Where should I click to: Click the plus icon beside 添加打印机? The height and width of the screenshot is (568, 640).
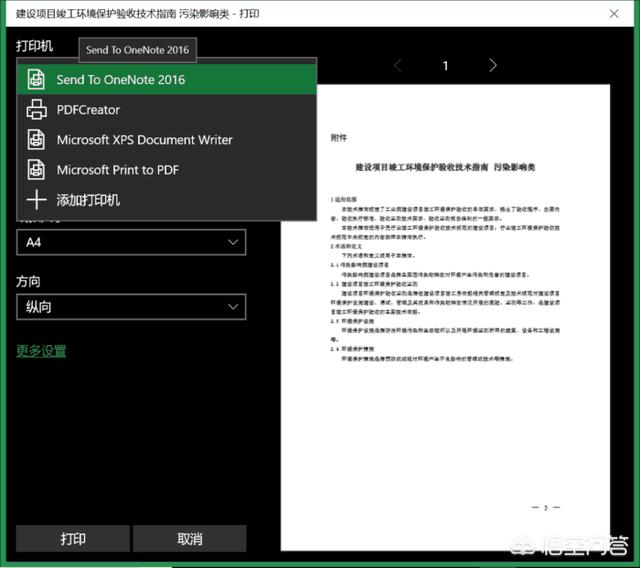(36, 200)
